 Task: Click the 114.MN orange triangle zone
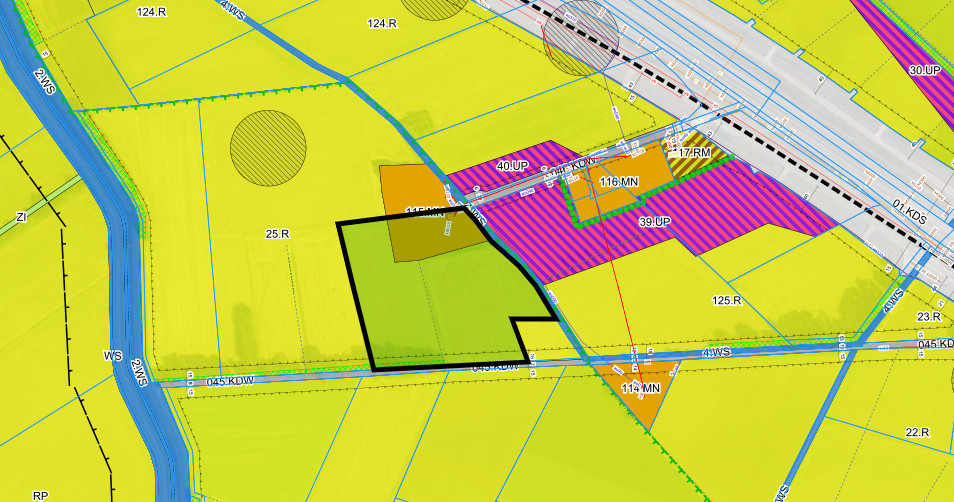(640, 389)
